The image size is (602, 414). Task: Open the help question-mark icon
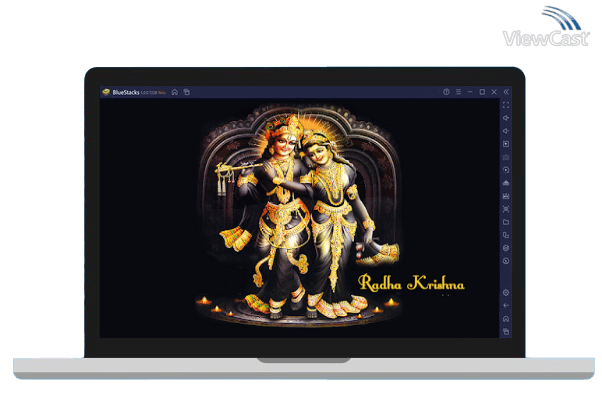pyautogui.click(x=446, y=92)
